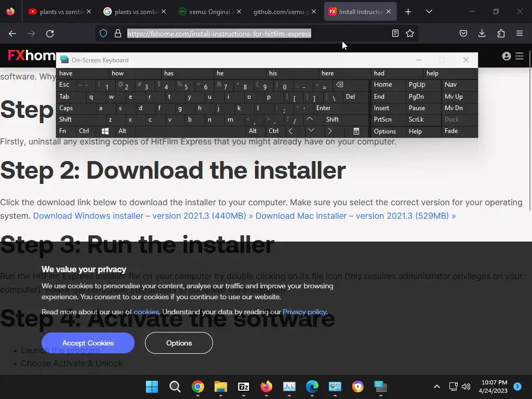532x399 pixels.
Task: Accept Cookies in privacy banner
Action: pos(88,343)
